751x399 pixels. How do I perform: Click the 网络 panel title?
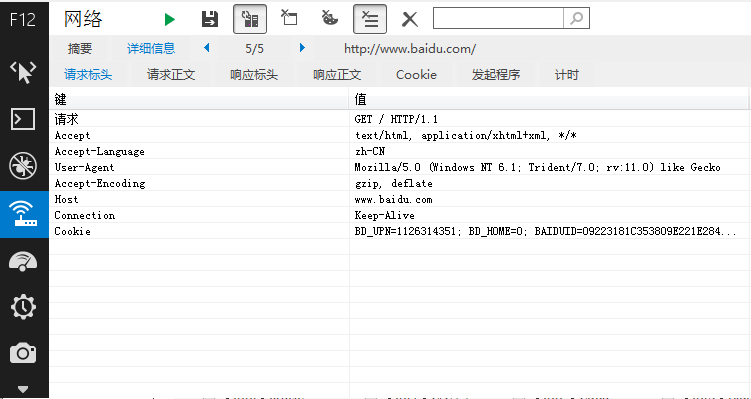point(83,20)
